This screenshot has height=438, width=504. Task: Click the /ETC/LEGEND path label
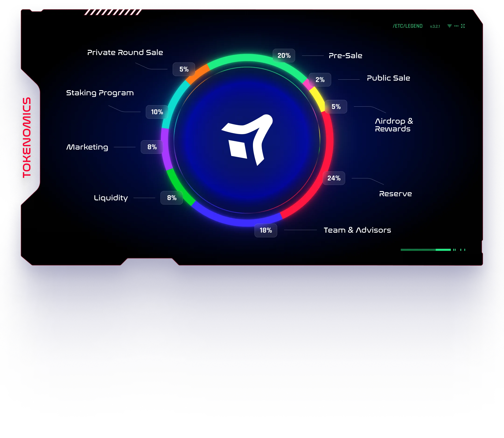[408, 26]
